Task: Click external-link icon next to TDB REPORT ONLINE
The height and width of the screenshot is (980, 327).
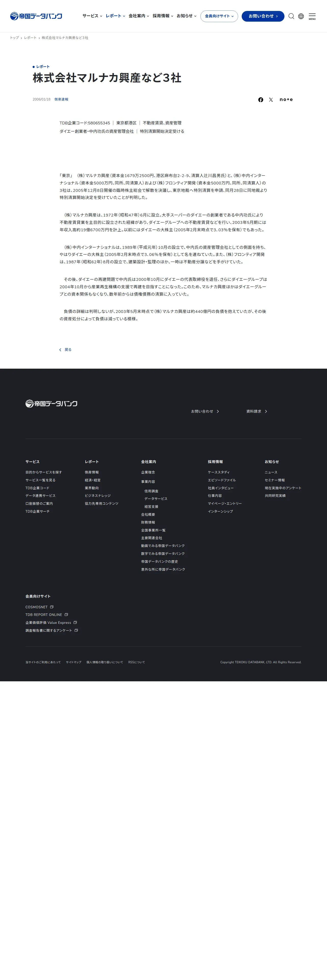Action: pyautogui.click(x=66, y=614)
